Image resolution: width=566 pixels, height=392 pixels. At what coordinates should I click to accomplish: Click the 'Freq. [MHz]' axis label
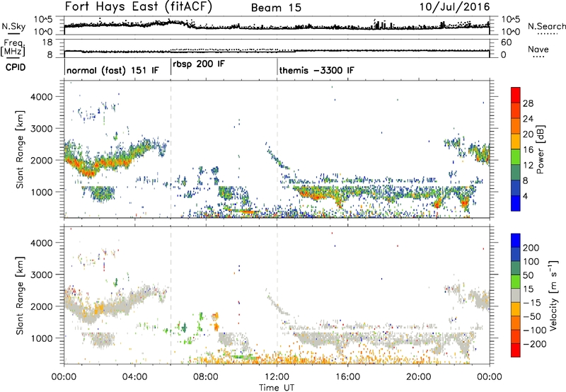13,48
